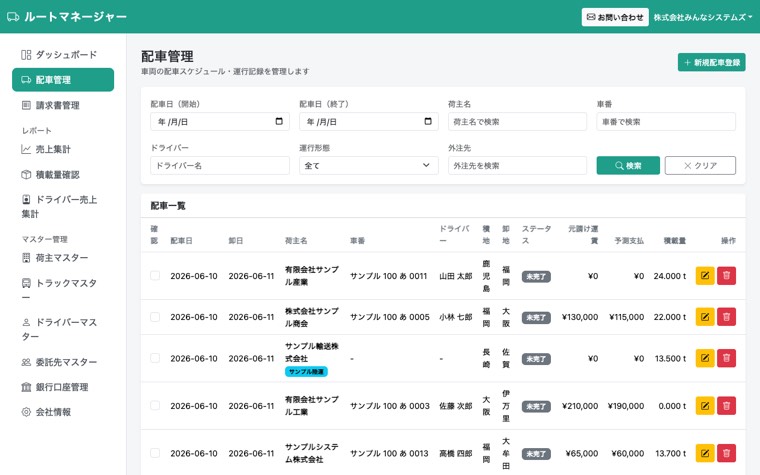The image size is (760, 475).
Task: Click the 予測支払 column header
Action: [x=629, y=240]
